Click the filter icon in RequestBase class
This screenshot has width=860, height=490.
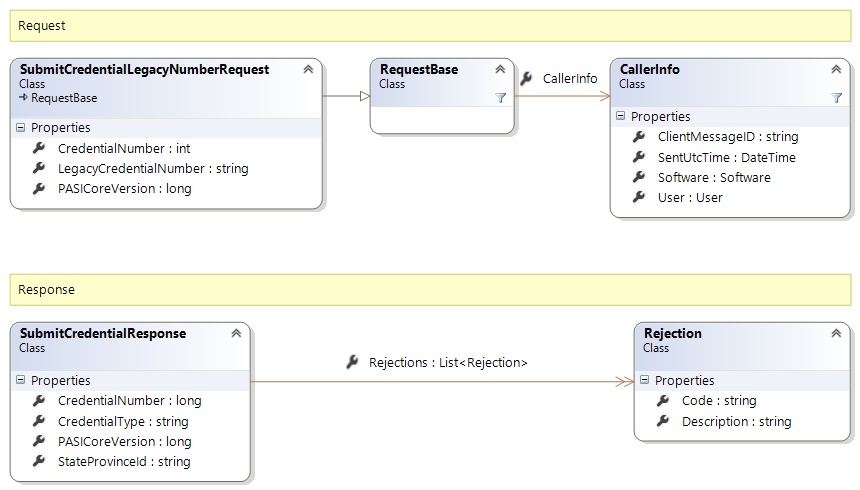pos(501,98)
